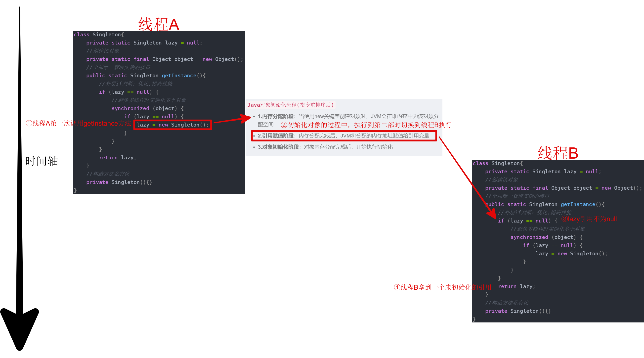Click the red-boxed lazy = new Singleton() line

point(172,125)
